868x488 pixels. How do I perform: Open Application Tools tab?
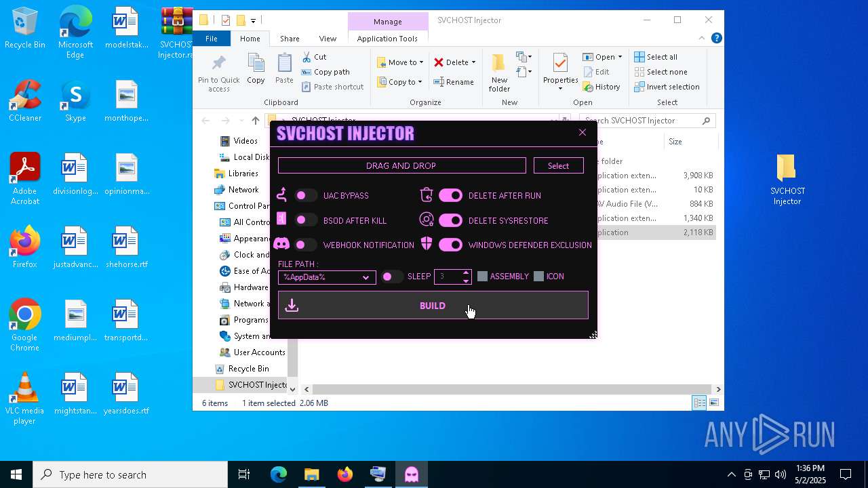pos(387,39)
